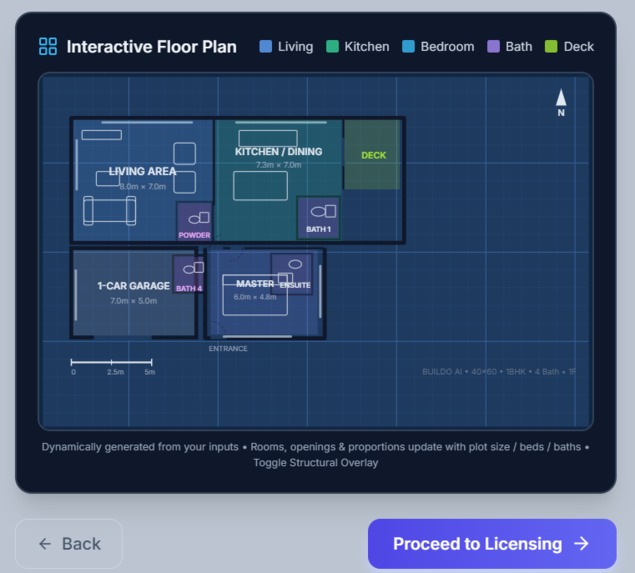Click the 8.0m × 7.0m living dimensions text

coord(143,186)
